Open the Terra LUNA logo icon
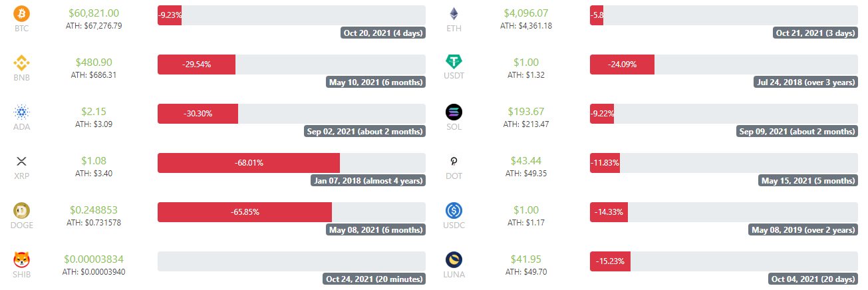Screen dimensions: 868x290 coord(455,260)
